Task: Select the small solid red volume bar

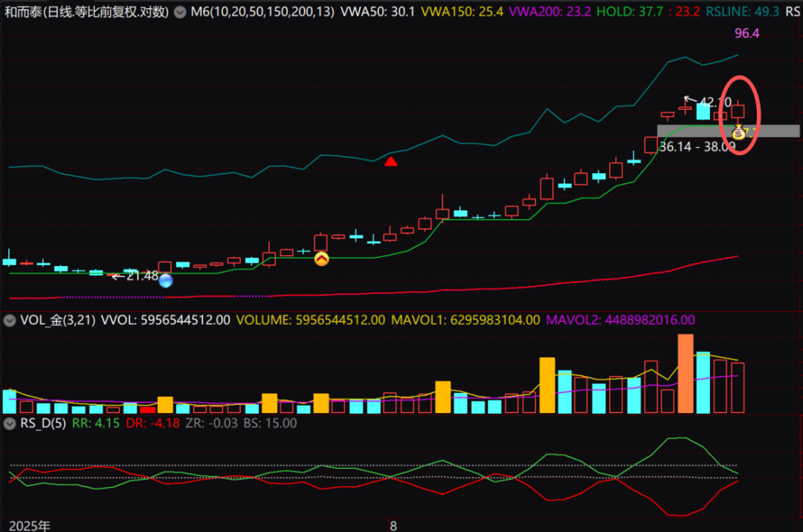Action: pyautogui.click(x=147, y=409)
